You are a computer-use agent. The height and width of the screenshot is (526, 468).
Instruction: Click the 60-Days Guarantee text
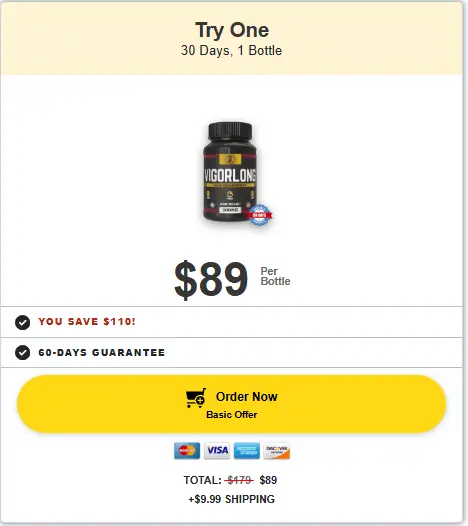pos(102,353)
